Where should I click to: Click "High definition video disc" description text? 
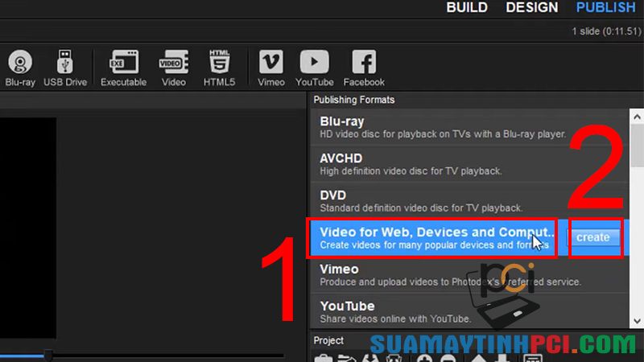click(x=411, y=171)
